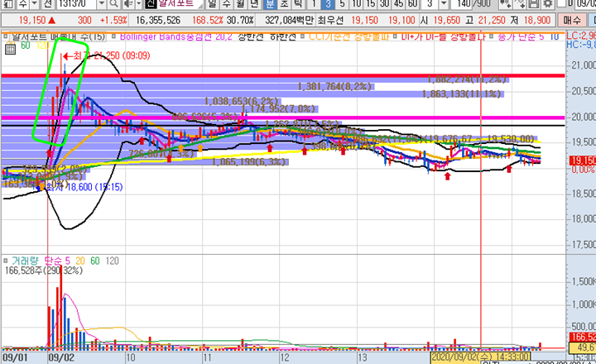Switch to seconds 초 chart
The height and width of the screenshot is (364, 596).
(284, 4)
